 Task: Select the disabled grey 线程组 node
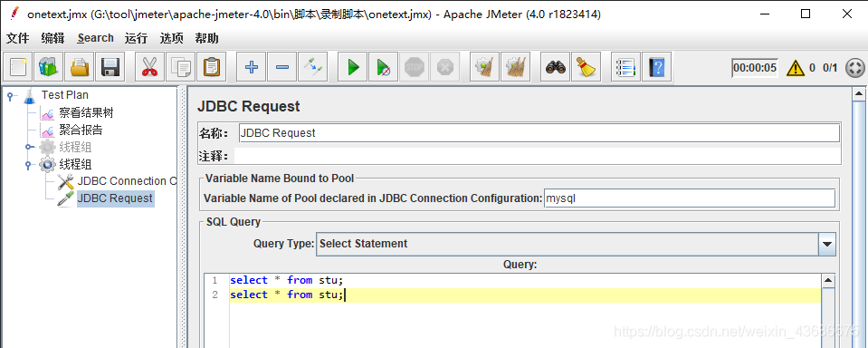[75, 148]
